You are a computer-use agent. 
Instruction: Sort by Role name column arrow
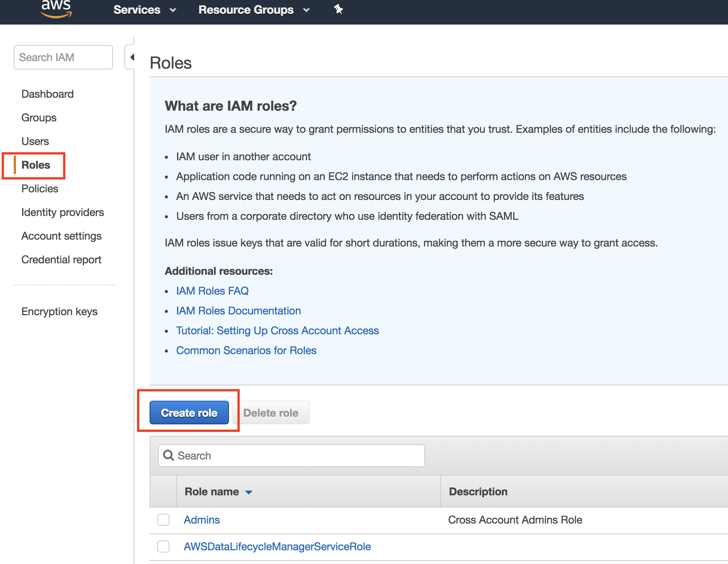click(x=249, y=492)
